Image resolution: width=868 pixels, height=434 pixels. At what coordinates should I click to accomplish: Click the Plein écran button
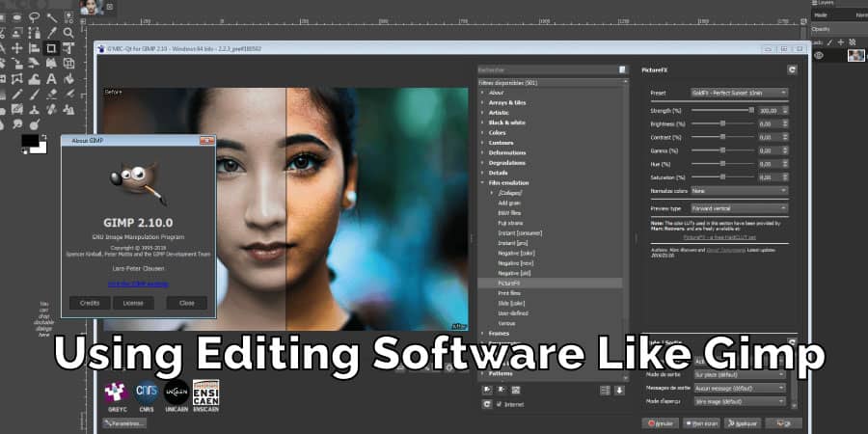[x=701, y=423]
